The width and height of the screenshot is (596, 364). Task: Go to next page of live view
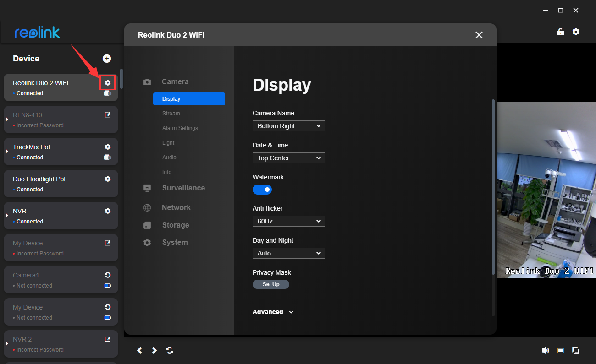(x=155, y=350)
